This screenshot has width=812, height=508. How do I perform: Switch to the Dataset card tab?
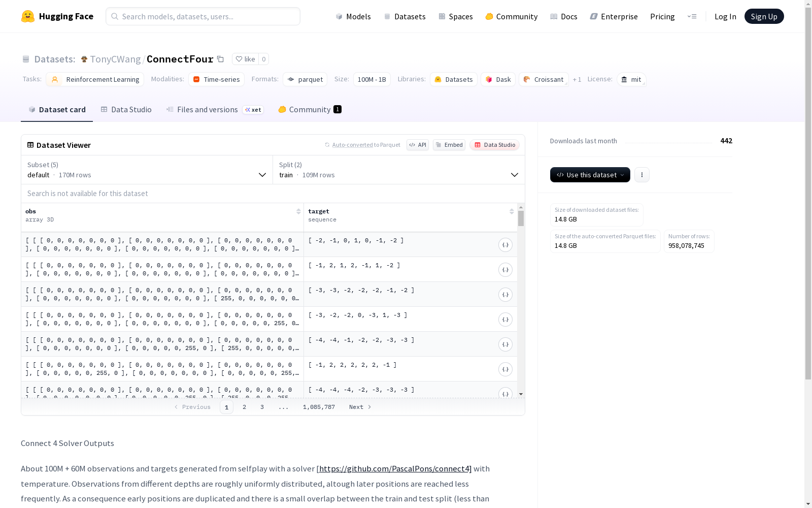click(x=57, y=109)
